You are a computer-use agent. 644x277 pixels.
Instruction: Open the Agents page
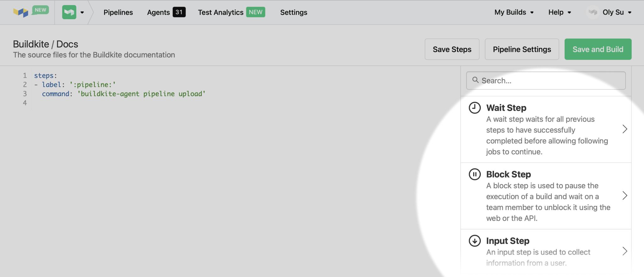click(x=158, y=12)
